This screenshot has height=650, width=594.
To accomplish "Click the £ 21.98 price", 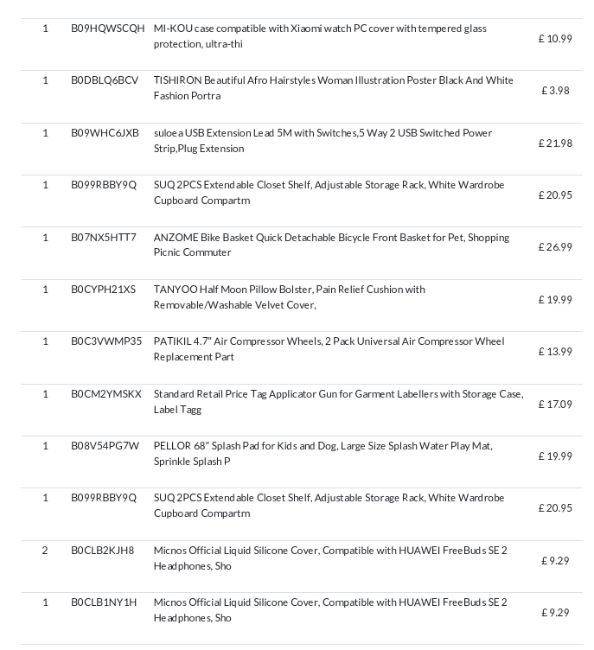I will [x=555, y=143].
